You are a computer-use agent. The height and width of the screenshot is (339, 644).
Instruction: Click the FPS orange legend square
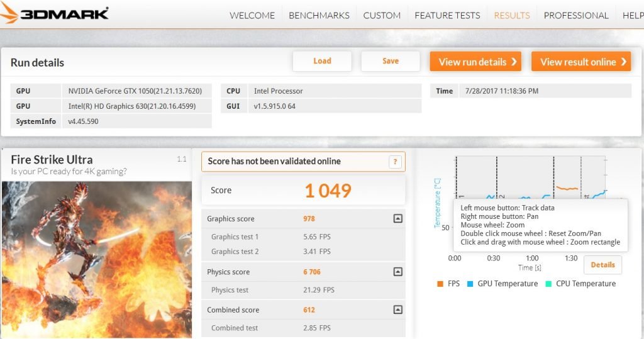440,284
